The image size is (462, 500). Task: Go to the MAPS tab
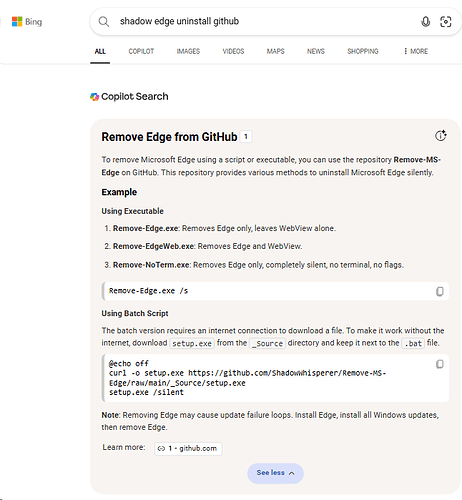pos(276,51)
